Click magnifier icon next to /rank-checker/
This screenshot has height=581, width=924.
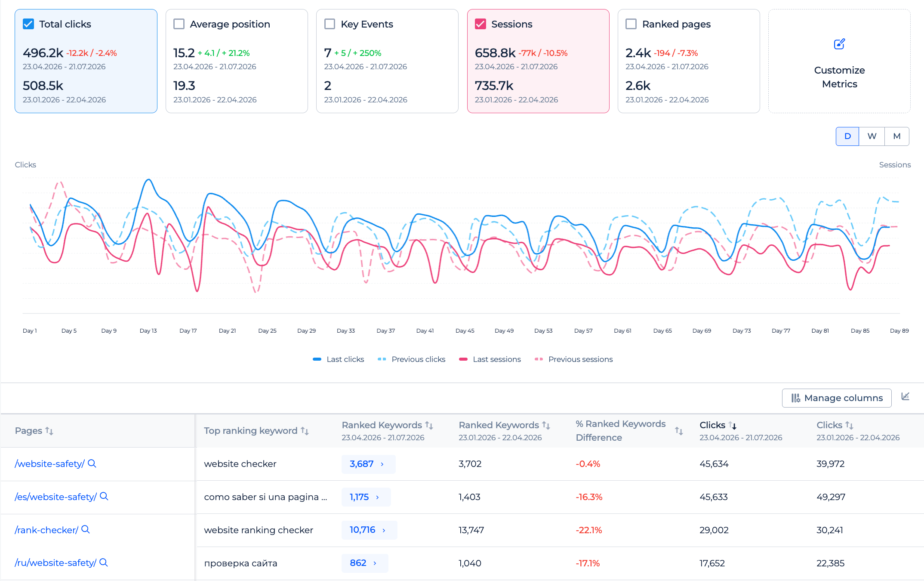(86, 529)
